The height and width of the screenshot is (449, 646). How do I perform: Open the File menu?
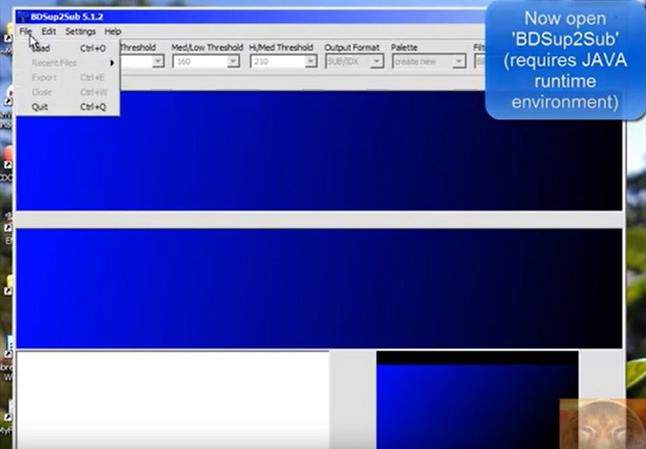point(25,31)
